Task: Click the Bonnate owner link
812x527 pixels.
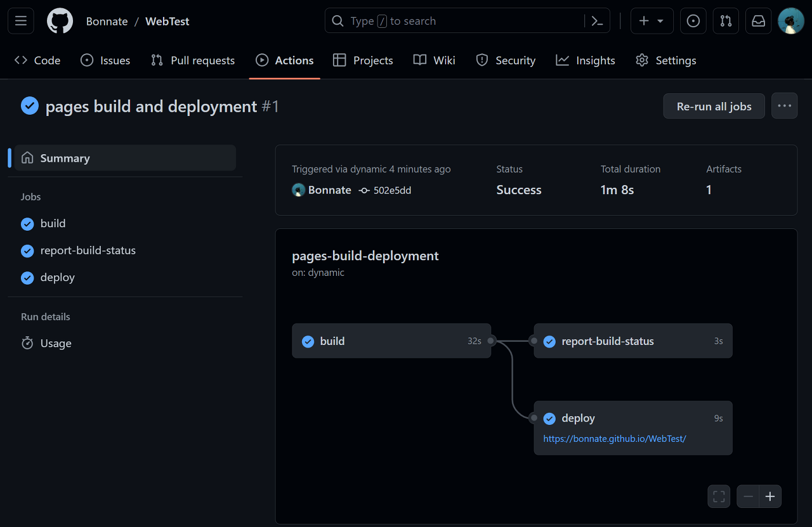Action: tap(107, 21)
